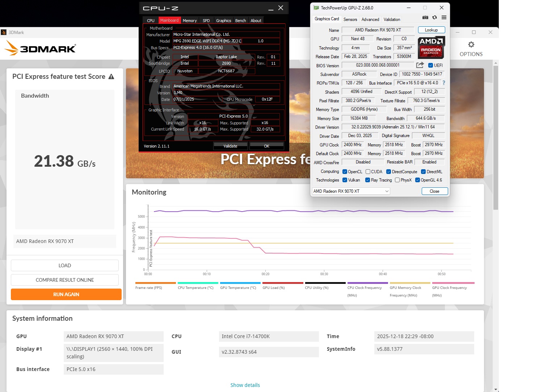Toggle the CUDA checkbox
Image resolution: width=556 pixels, height=392 pixels.
coord(368,172)
